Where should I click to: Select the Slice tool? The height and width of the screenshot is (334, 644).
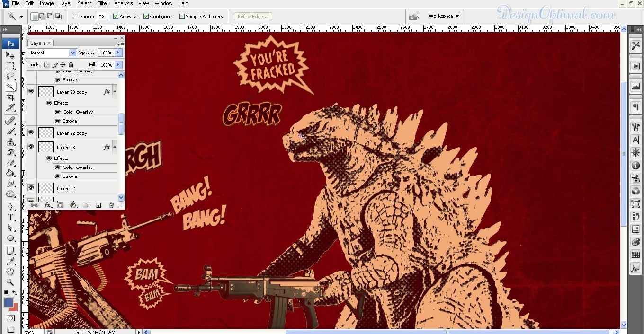[10, 107]
